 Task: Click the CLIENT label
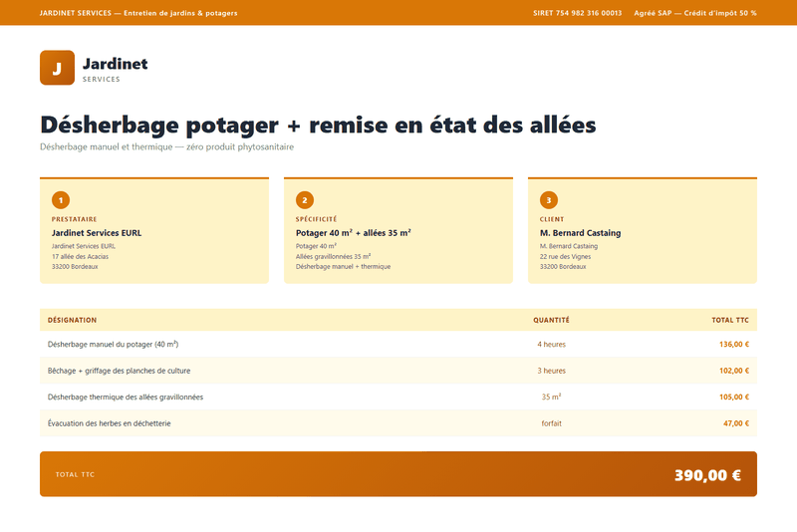pyautogui.click(x=552, y=219)
